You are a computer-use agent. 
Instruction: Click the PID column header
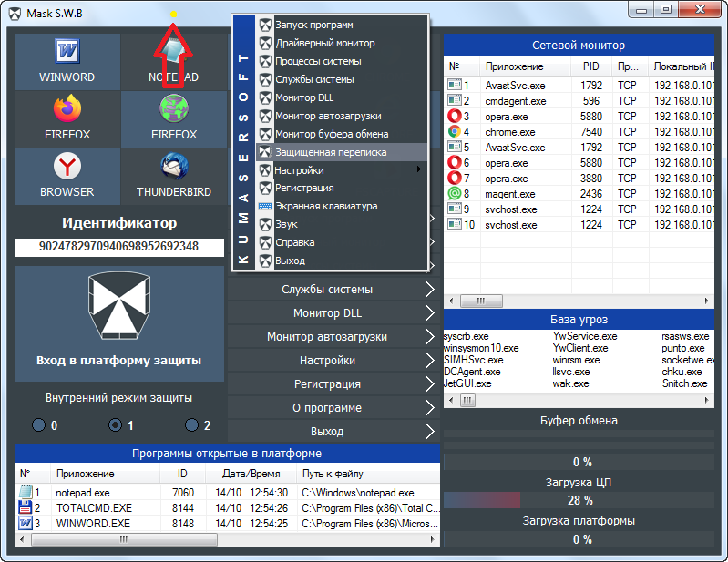(591, 66)
